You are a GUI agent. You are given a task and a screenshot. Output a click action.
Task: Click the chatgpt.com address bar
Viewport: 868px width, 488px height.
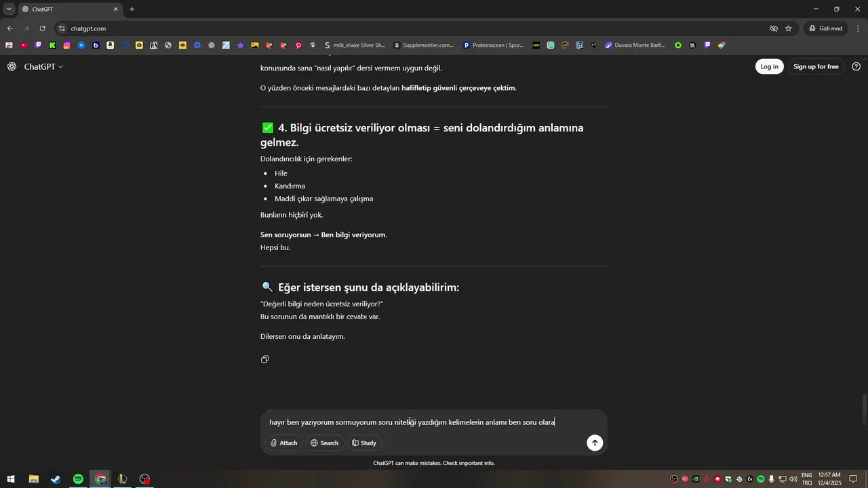click(x=414, y=28)
